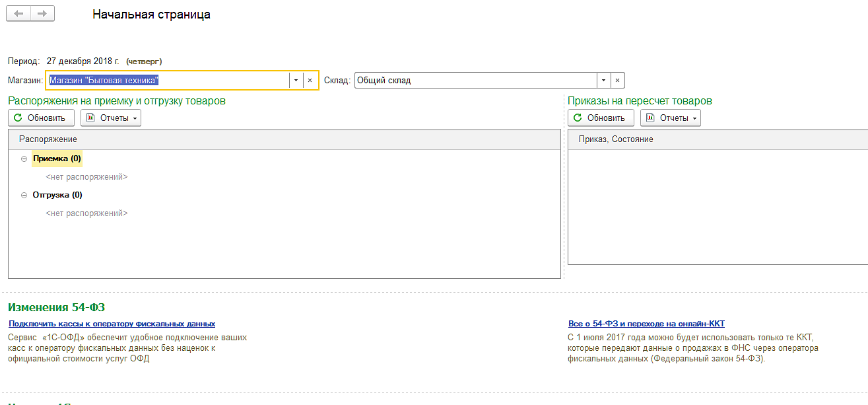Click Обновить in the Приказы на пересчет section
The width and height of the screenshot is (868, 405).
(601, 118)
